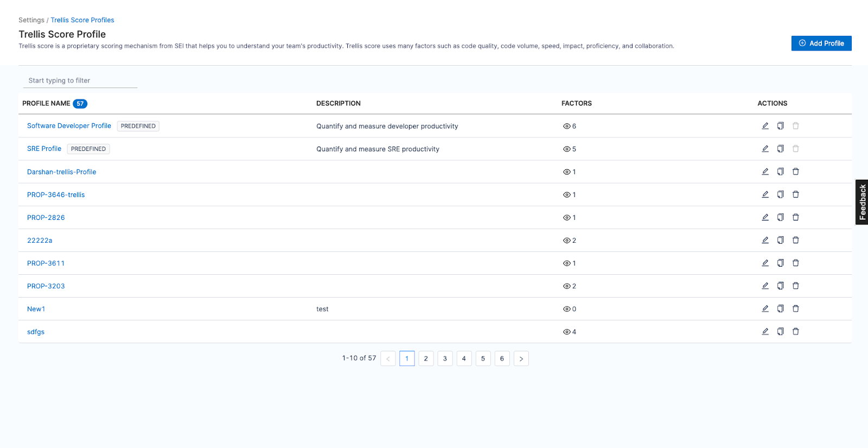This screenshot has width=868, height=448.
Task: Show factors eye for PROP-3646-trellis
Action: click(566, 194)
